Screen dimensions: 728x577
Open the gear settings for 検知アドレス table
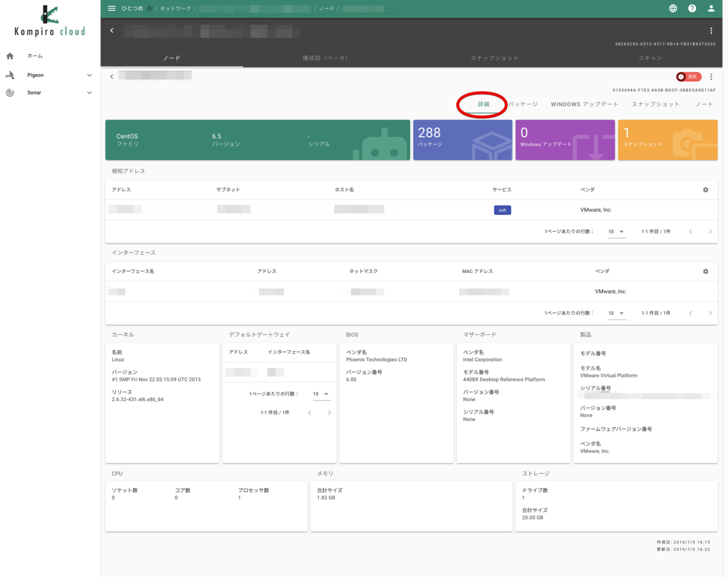click(706, 190)
